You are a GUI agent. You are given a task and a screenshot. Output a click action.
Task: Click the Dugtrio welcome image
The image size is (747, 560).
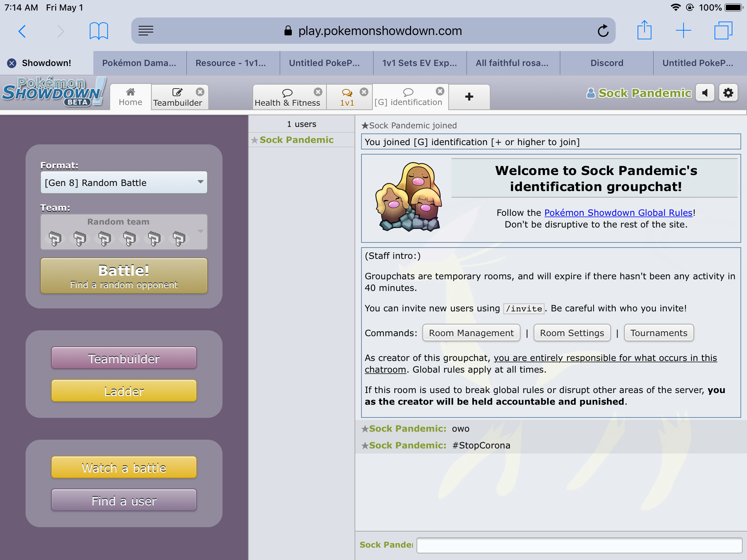tap(409, 197)
